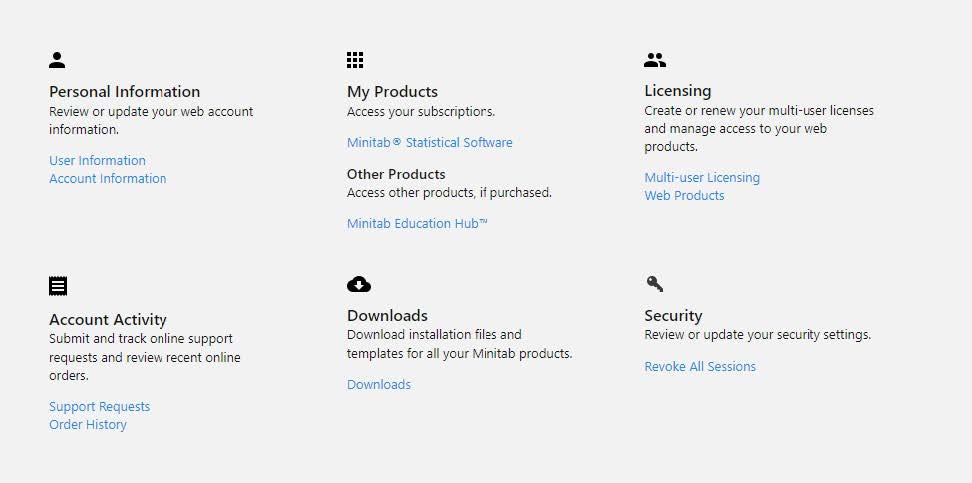The image size is (972, 483).
Task: Go to Multi-user Licensing
Action: (x=702, y=178)
